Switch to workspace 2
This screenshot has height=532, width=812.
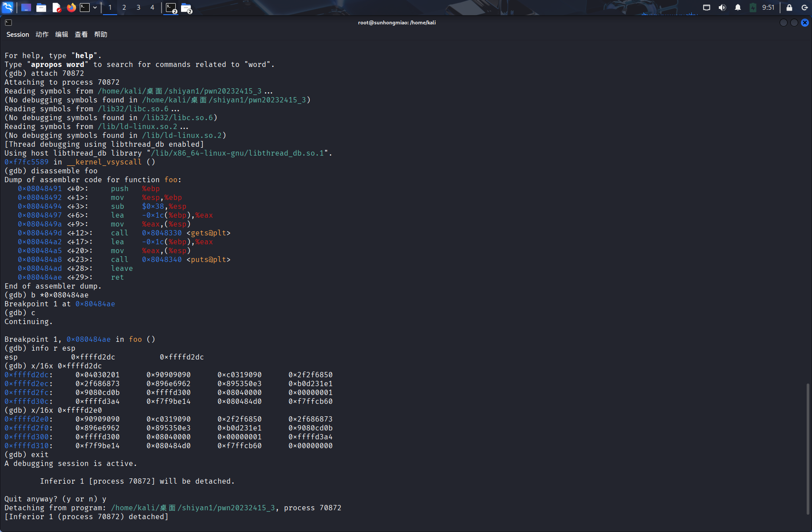point(124,8)
